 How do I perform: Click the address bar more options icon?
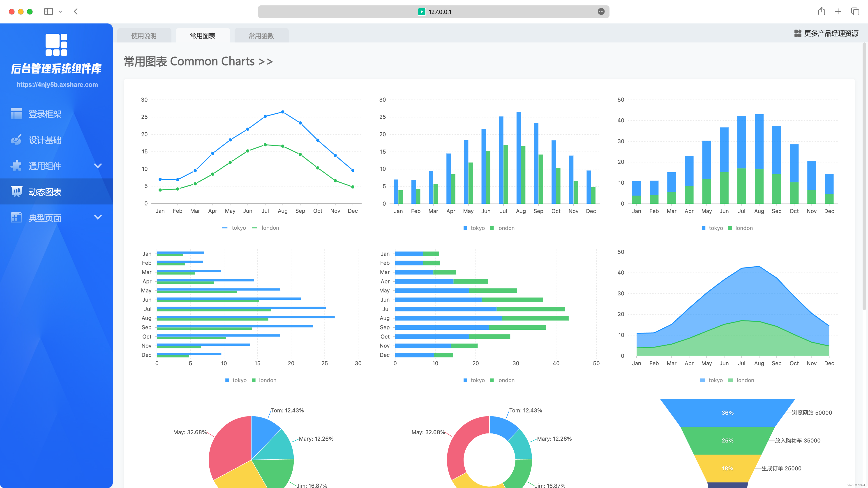601,12
